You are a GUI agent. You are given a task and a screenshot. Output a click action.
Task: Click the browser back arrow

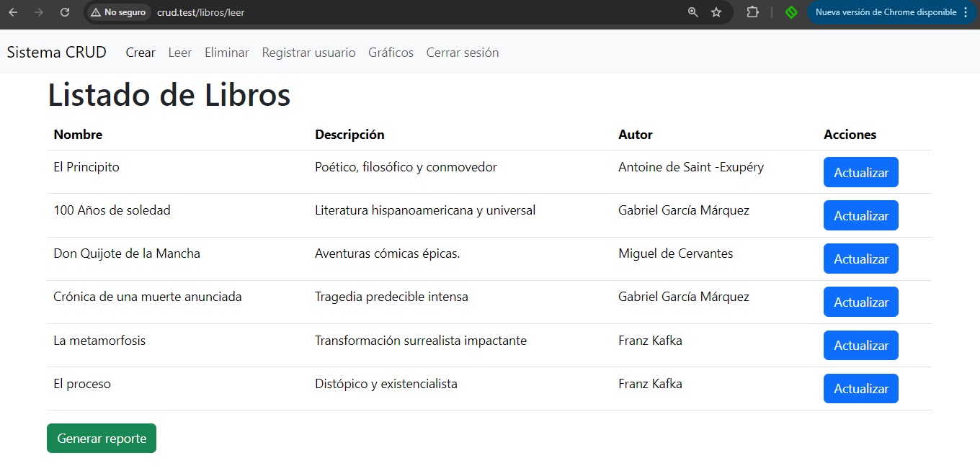12,12
